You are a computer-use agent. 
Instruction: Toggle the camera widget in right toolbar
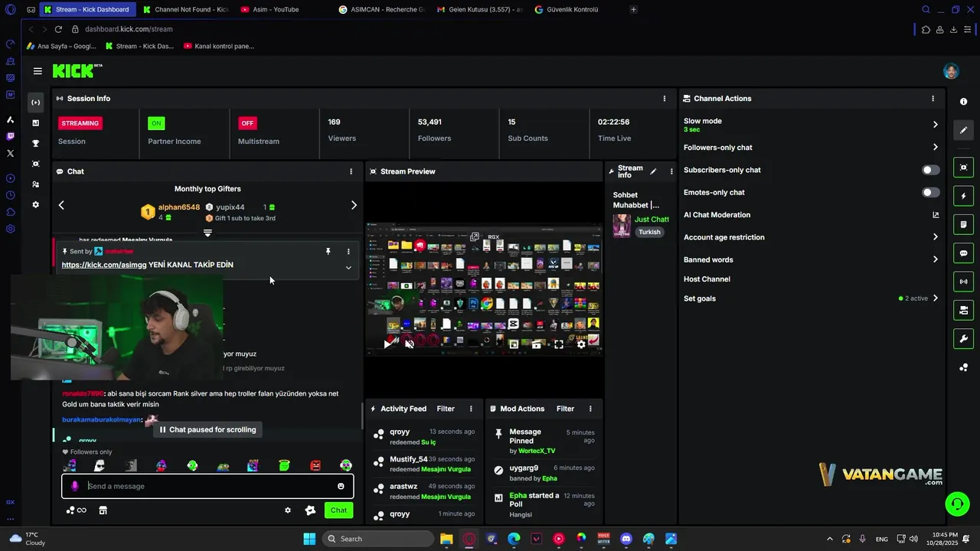click(963, 168)
